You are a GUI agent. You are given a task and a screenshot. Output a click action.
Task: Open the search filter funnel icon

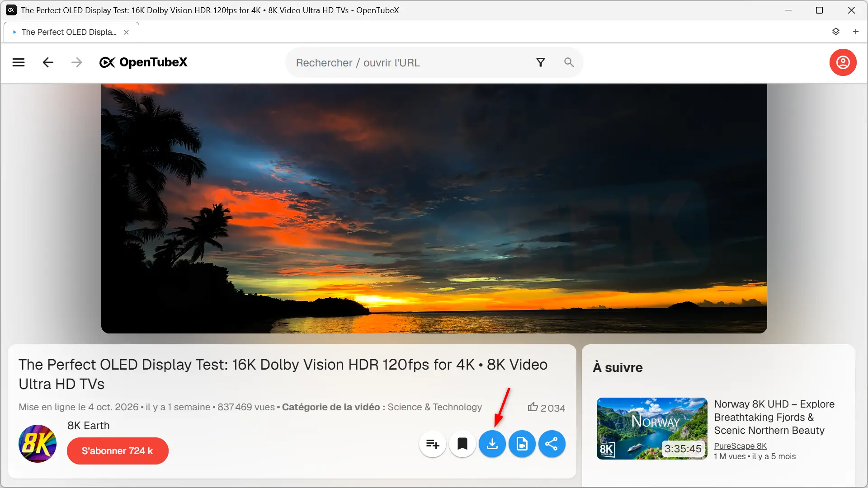541,62
